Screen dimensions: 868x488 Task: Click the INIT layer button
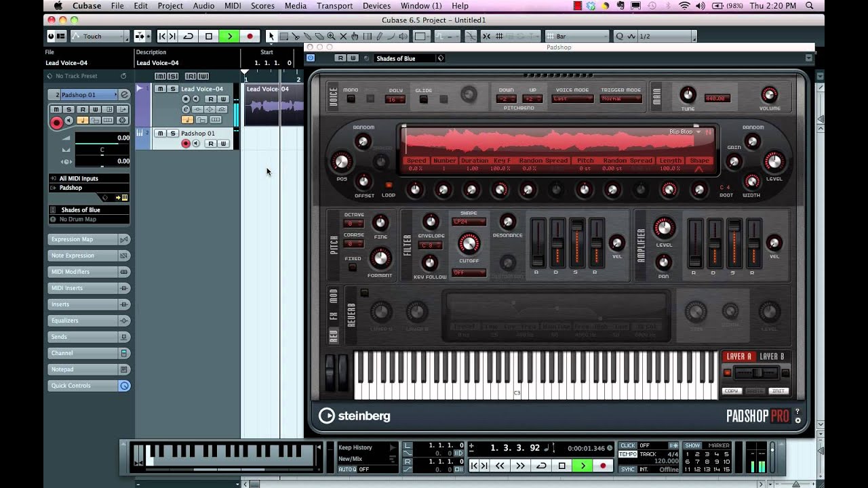point(778,391)
